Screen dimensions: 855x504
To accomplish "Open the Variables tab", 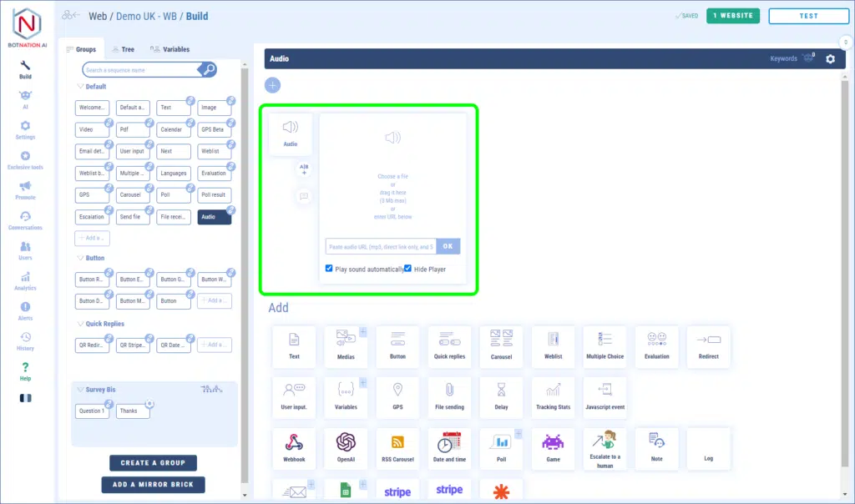I will point(169,49).
